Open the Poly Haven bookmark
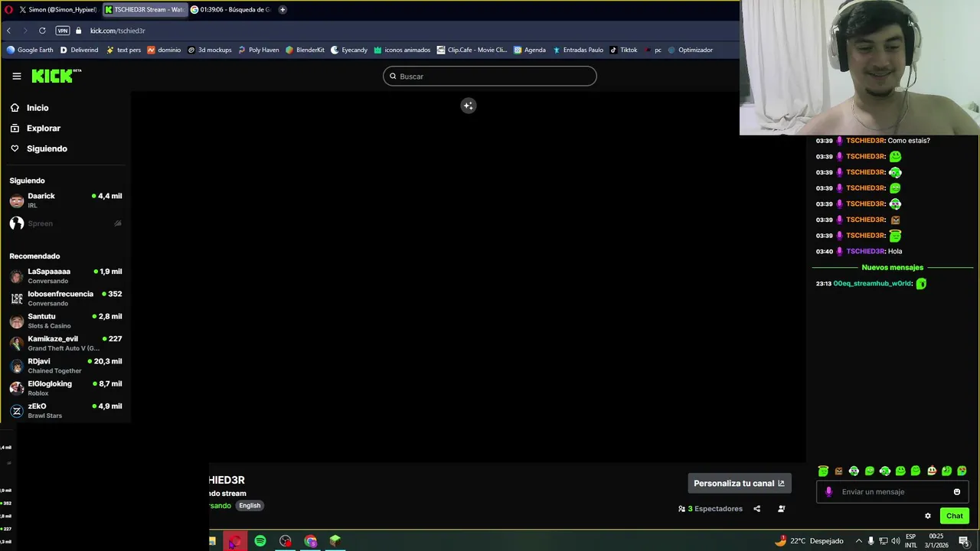 (x=259, y=50)
